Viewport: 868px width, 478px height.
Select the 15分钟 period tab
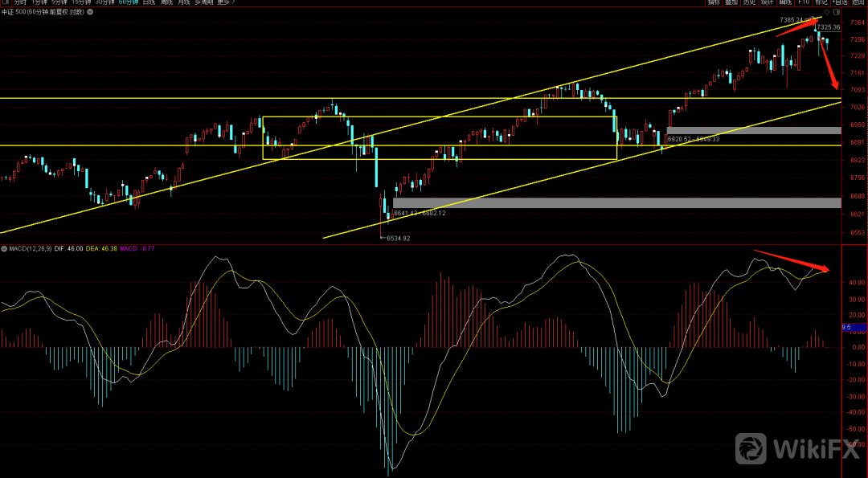[83, 2]
